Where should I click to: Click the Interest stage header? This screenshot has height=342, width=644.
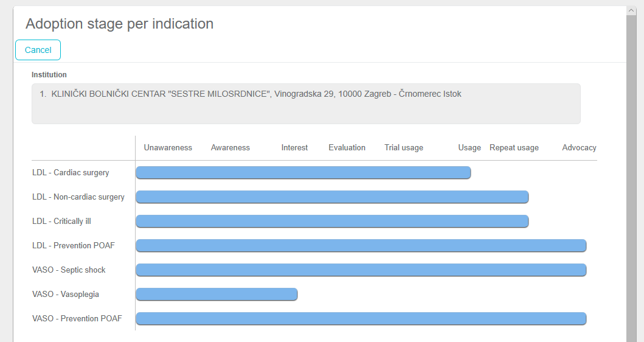(294, 148)
